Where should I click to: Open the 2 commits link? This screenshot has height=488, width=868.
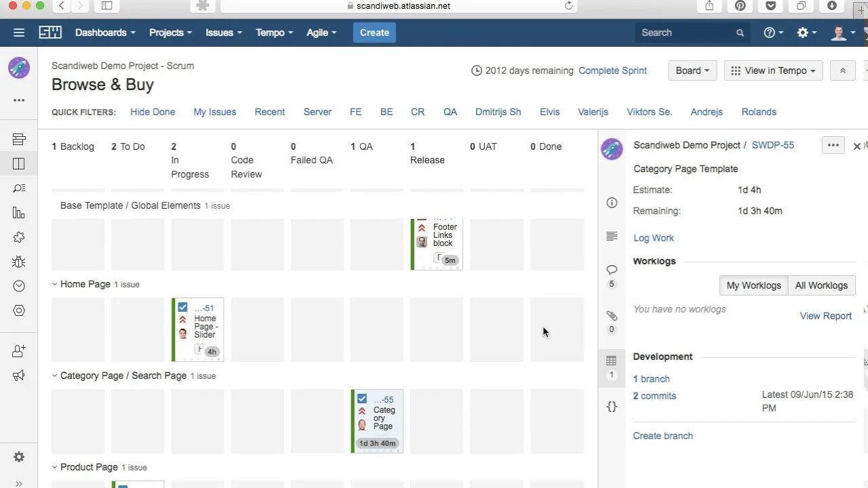pyautogui.click(x=654, y=396)
